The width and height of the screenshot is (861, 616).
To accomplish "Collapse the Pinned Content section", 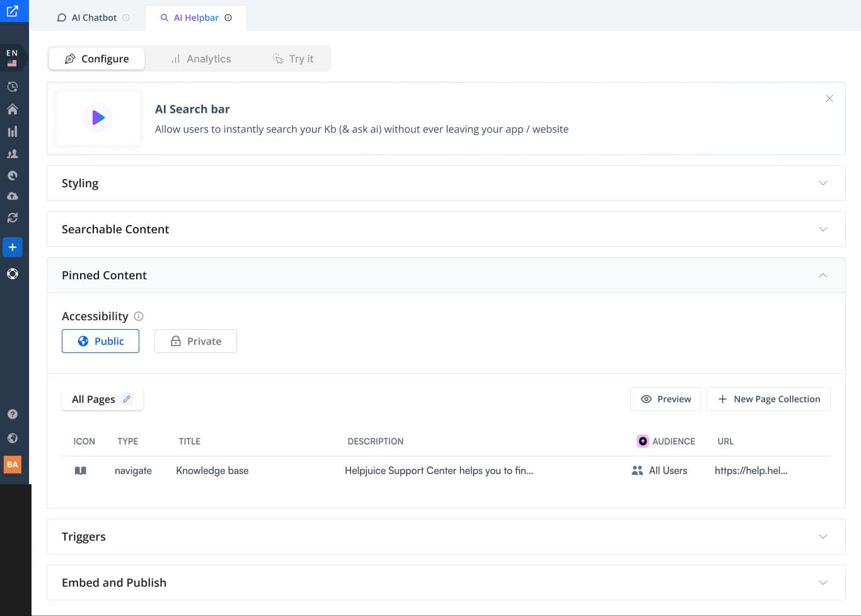I will coord(446,276).
